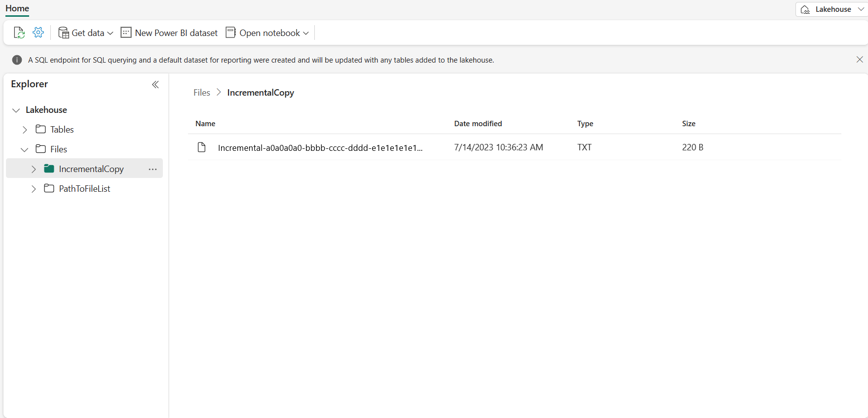Click the green IncrementalCopy folder icon
Viewport: 868px width, 418px height.
coord(49,169)
